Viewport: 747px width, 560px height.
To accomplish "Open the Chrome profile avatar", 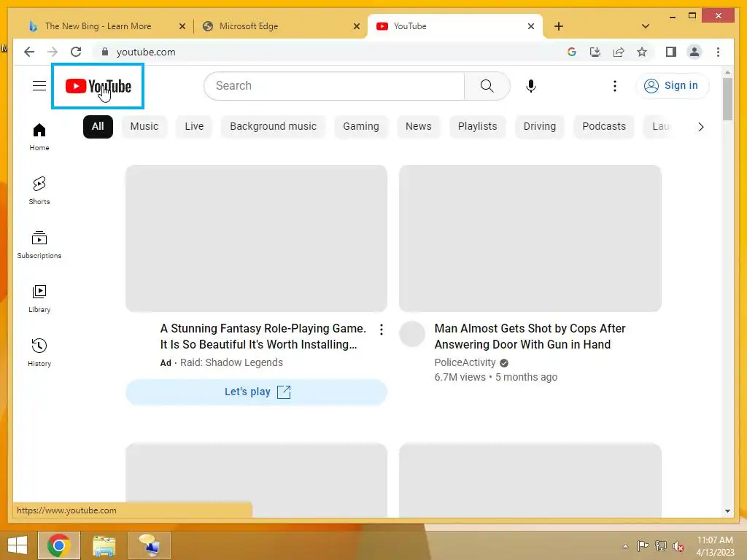I will tap(694, 52).
